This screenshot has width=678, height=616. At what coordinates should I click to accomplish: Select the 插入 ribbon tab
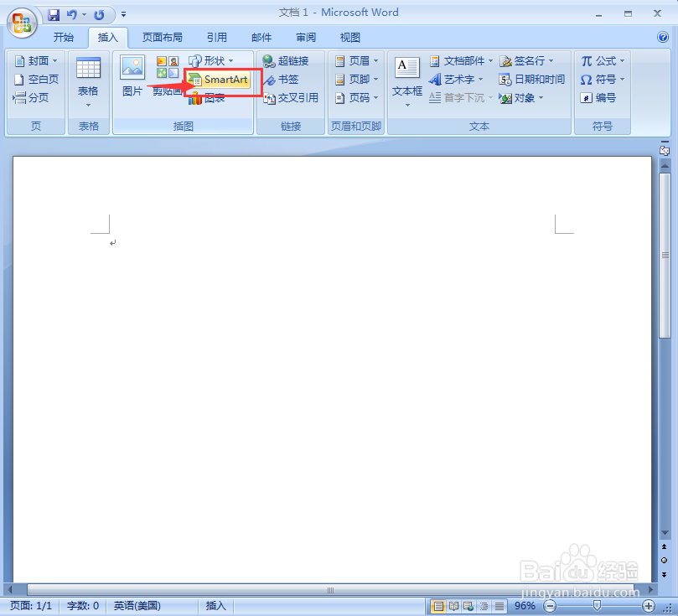pyautogui.click(x=107, y=38)
